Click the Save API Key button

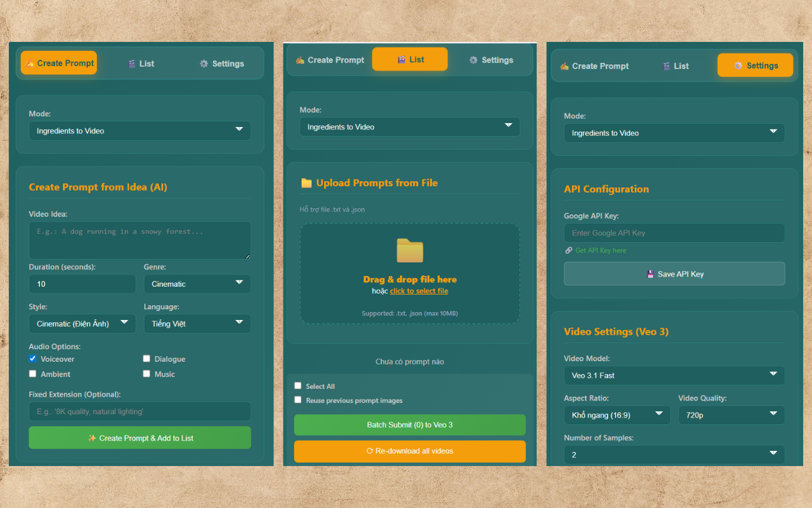674,274
